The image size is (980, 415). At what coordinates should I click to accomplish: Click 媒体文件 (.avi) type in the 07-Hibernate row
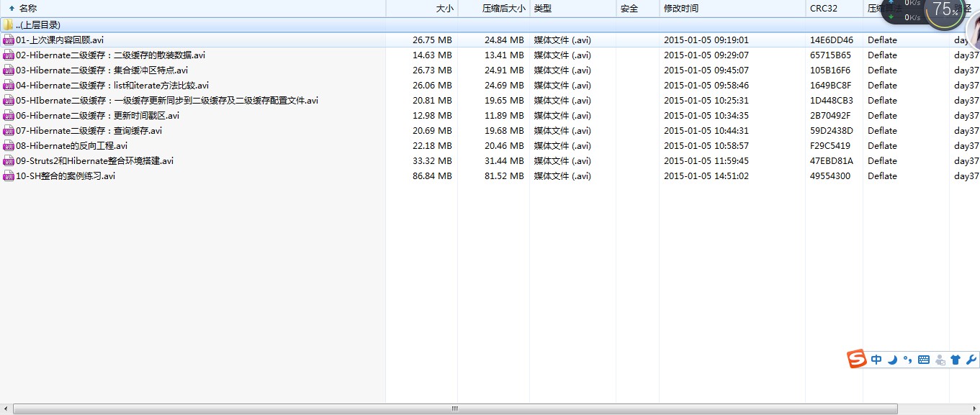pos(562,131)
